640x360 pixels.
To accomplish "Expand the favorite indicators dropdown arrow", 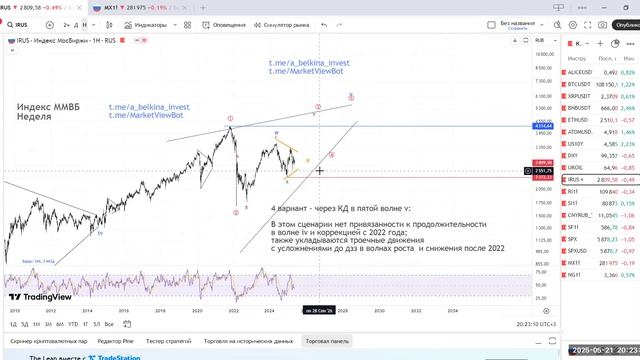I will pyautogui.click(x=175, y=25).
